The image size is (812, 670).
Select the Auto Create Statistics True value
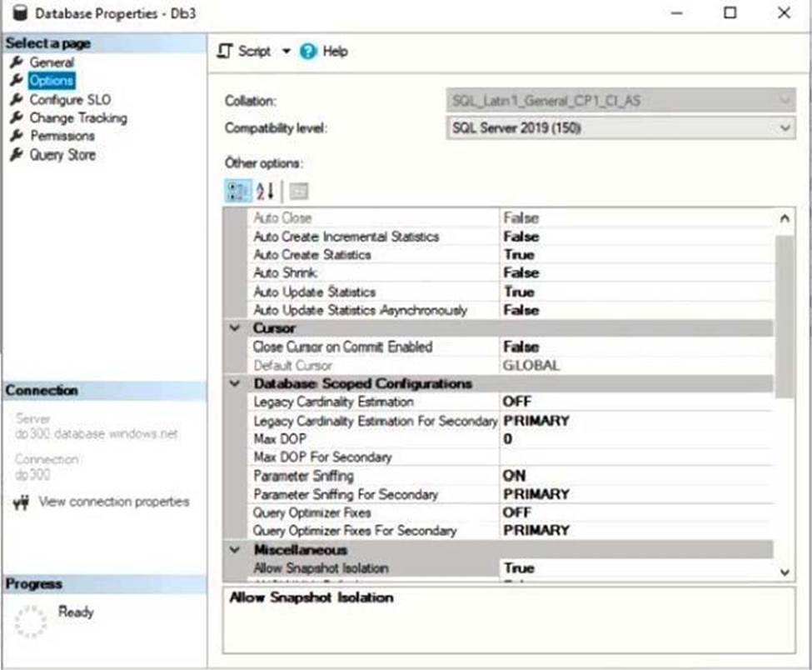pyautogui.click(x=519, y=255)
